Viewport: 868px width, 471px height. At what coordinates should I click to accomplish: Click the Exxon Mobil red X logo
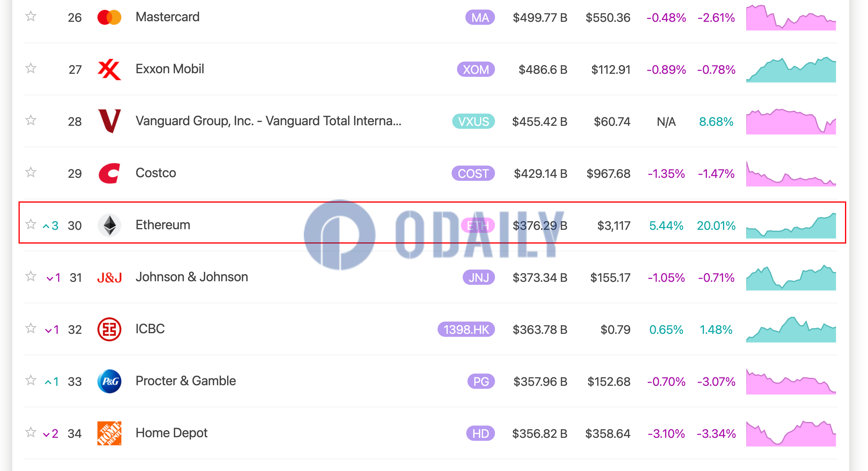click(x=109, y=69)
